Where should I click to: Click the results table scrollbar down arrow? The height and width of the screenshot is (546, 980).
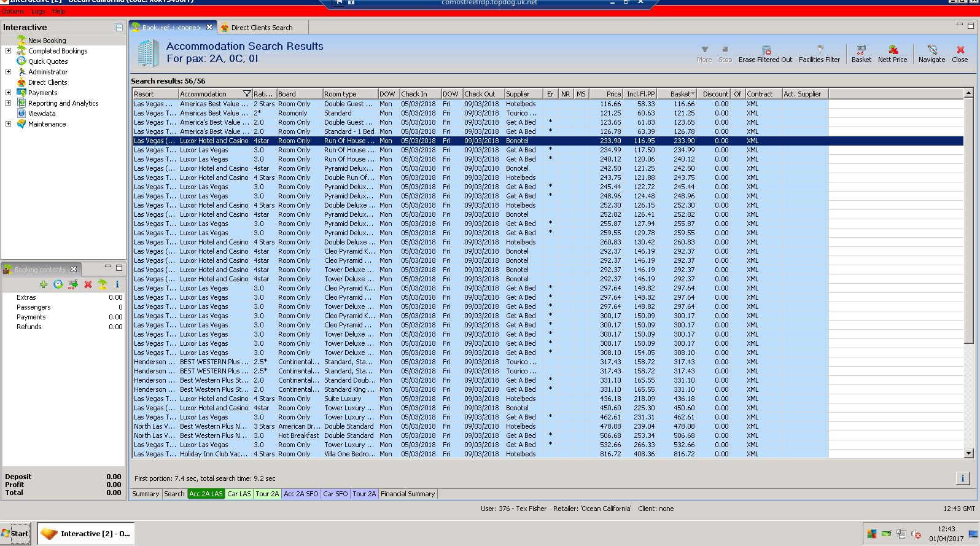pos(969,454)
